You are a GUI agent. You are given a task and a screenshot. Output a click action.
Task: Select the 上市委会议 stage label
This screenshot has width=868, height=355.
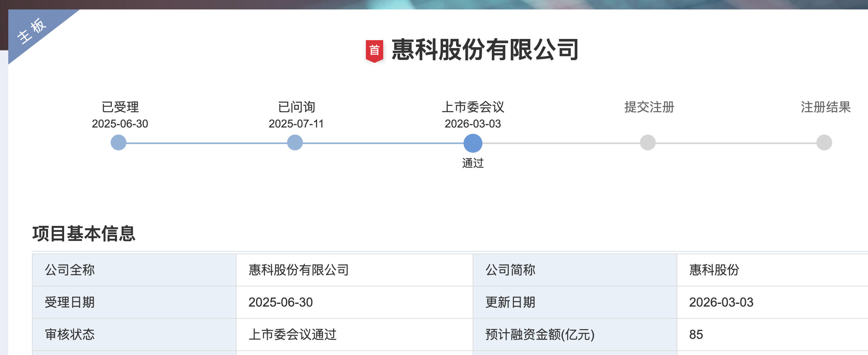point(473,107)
